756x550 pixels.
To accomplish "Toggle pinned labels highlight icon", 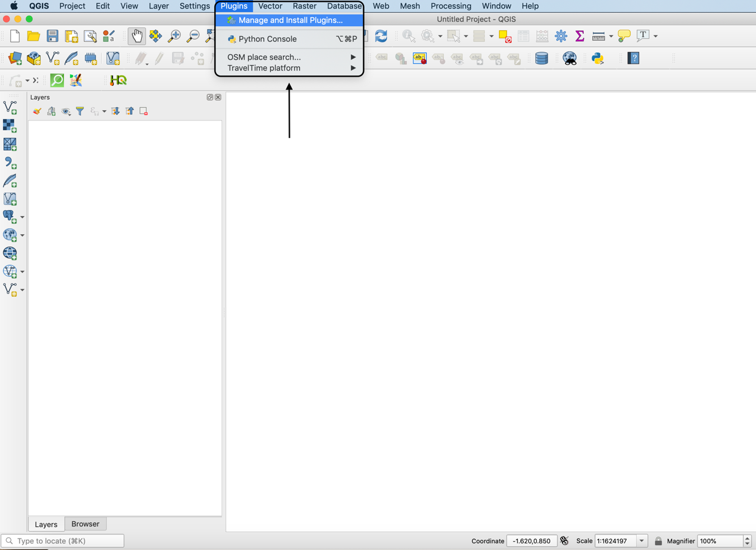I will coord(419,58).
